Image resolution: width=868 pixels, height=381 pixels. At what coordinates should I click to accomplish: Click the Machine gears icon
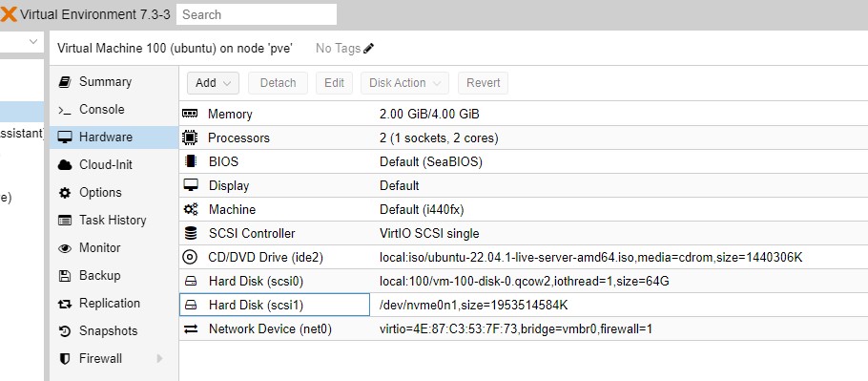point(191,209)
